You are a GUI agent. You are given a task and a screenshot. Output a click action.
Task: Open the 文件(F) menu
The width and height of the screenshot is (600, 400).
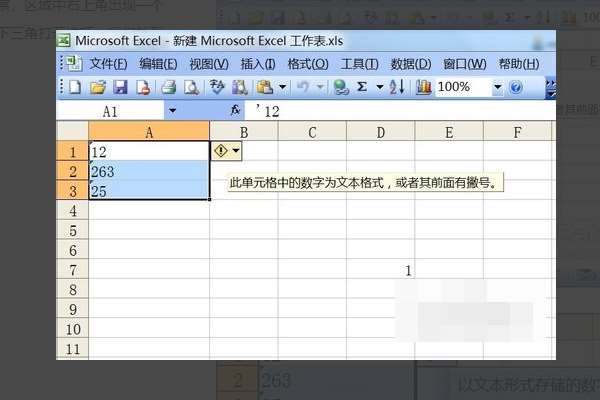[108, 64]
